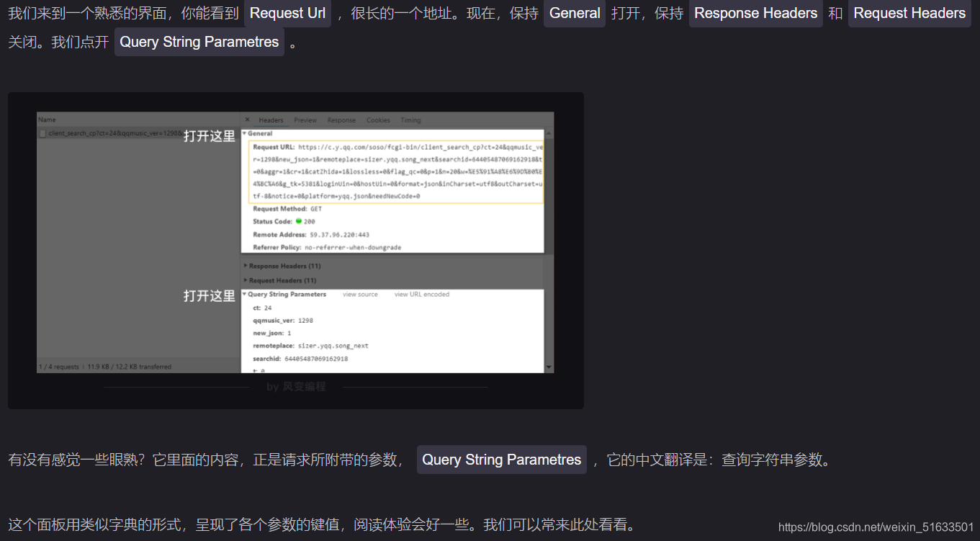Click the "view URL encoded" link
The height and width of the screenshot is (541, 980).
point(422,295)
